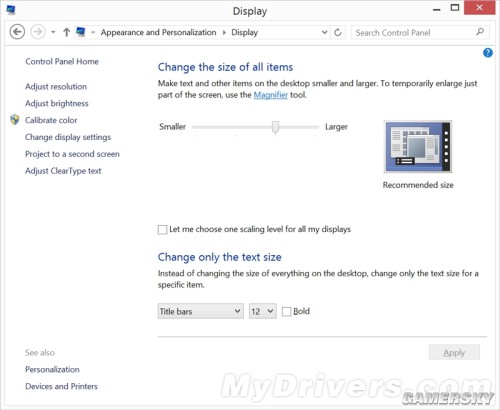500x410 pixels.
Task: Open the text size 12 dropdown
Action: coord(263,311)
